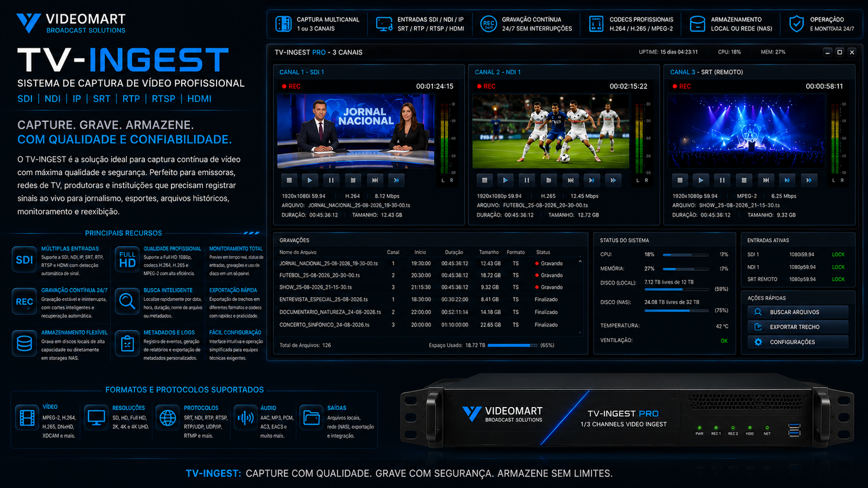Play the Canal 2 NDI 1 recording
The width and height of the screenshot is (868, 488).
[505, 180]
